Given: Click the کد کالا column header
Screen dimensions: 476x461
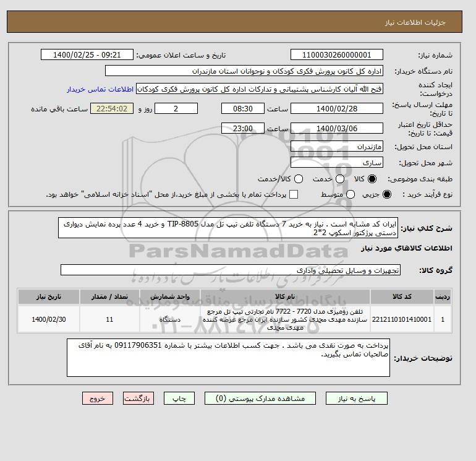Looking at the screenshot, I should pos(402,296).
